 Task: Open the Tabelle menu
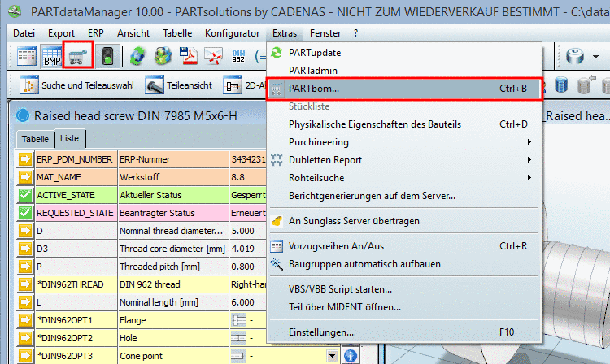177,33
